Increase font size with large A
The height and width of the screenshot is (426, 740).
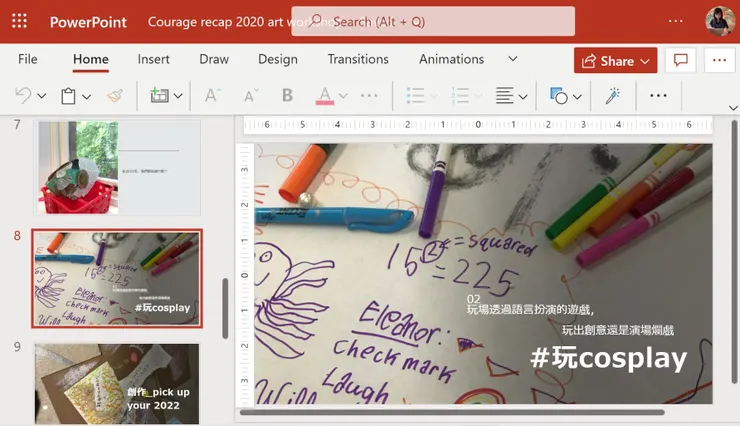click(212, 96)
